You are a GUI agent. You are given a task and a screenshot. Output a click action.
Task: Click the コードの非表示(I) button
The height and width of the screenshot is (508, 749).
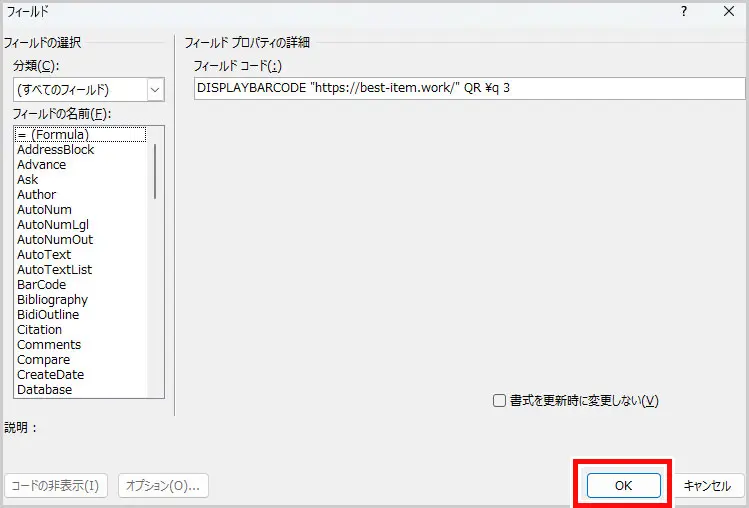click(55, 486)
